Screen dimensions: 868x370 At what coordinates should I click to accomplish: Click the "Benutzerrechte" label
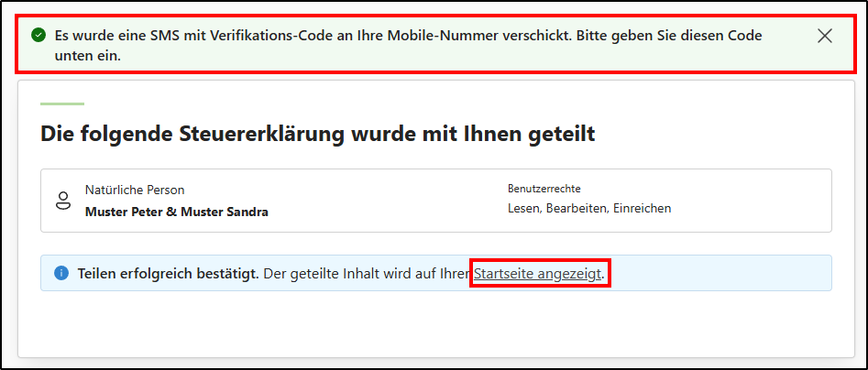544,189
